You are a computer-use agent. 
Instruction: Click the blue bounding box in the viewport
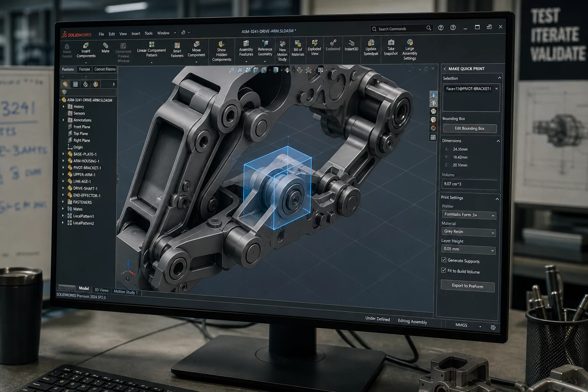pyautogui.click(x=278, y=187)
